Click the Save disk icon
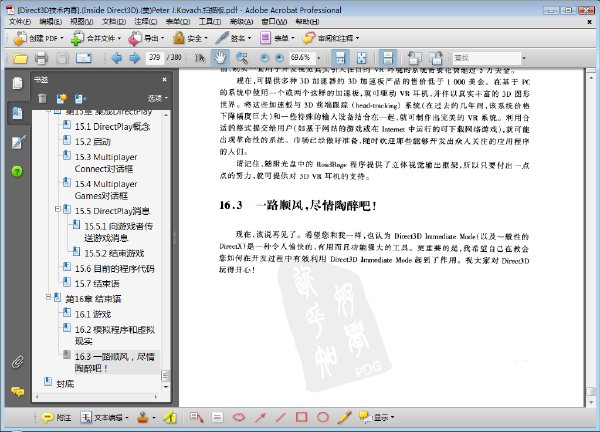600x432 pixels. point(62,58)
